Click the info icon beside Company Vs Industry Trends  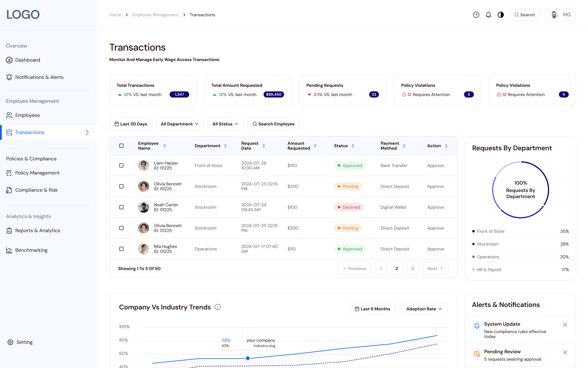coord(218,307)
